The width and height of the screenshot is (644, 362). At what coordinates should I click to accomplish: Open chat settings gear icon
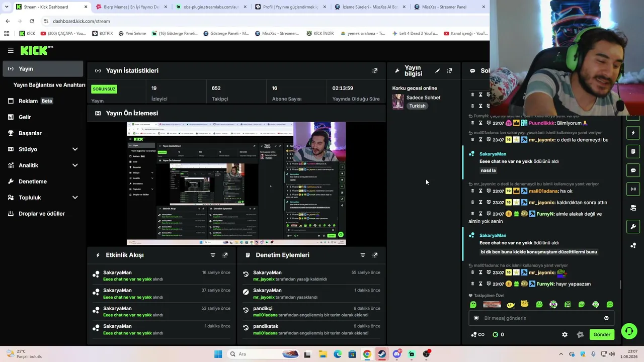tap(565, 335)
